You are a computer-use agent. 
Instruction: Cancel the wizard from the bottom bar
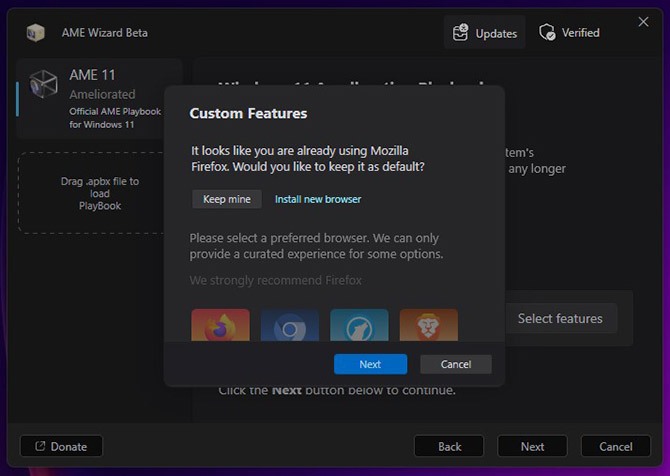(x=616, y=447)
